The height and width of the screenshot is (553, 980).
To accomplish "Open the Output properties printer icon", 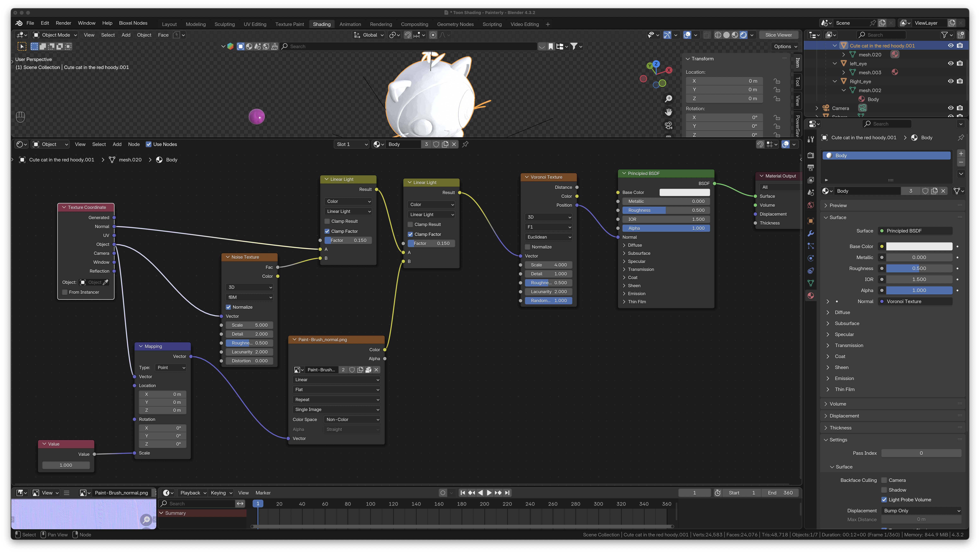I will 811,167.
